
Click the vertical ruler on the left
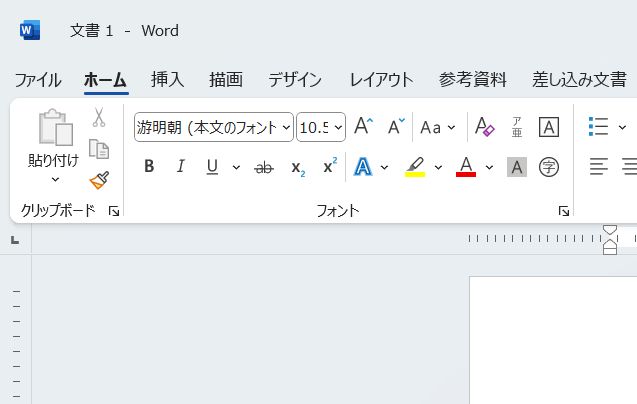coord(16,329)
